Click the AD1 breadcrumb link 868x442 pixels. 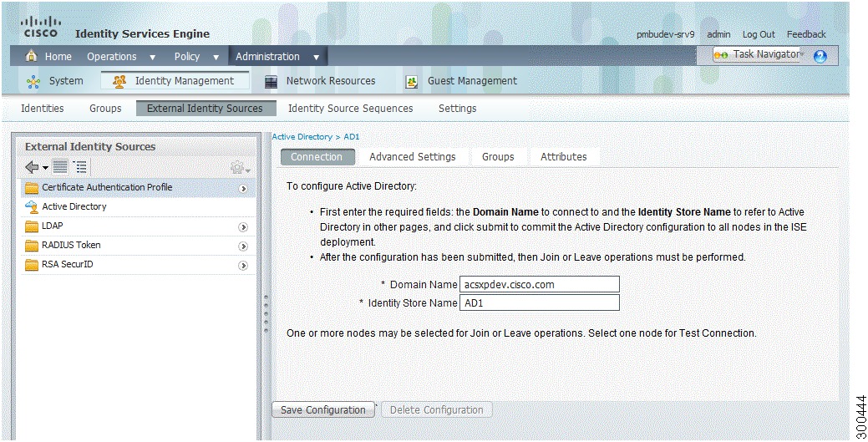point(352,137)
